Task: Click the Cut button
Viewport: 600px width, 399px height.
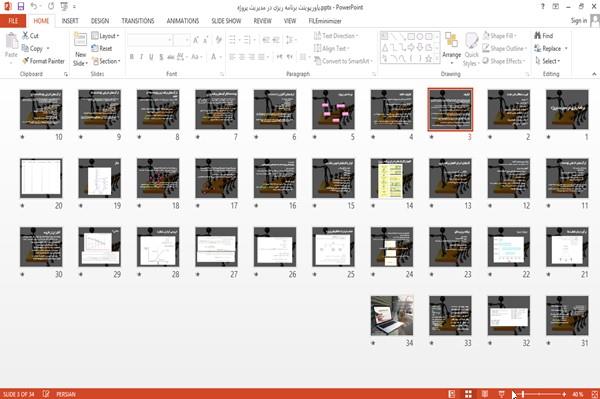Action: (31, 36)
